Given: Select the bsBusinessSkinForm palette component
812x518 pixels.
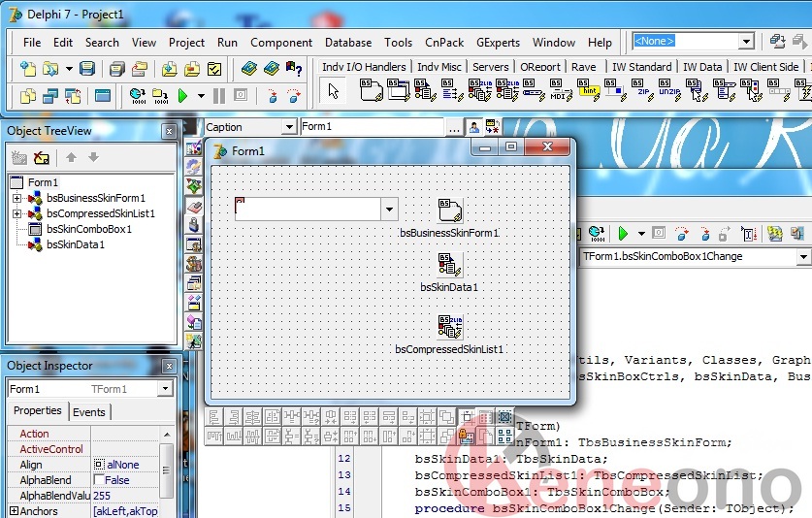Looking at the screenshot, I should pyautogui.click(x=371, y=90).
